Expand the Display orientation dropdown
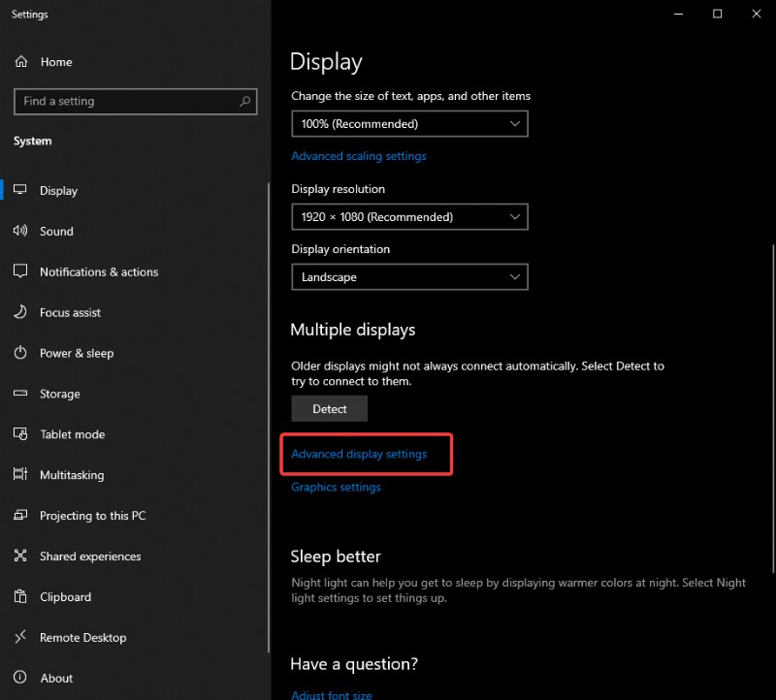776x700 pixels. pos(409,277)
